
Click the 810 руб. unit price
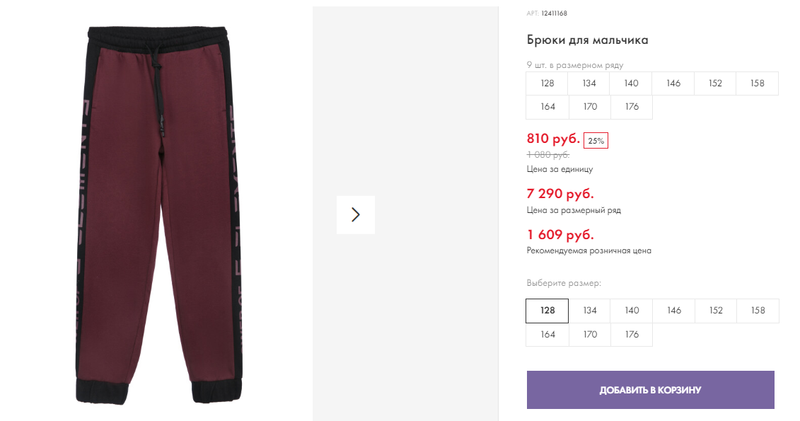pos(553,139)
